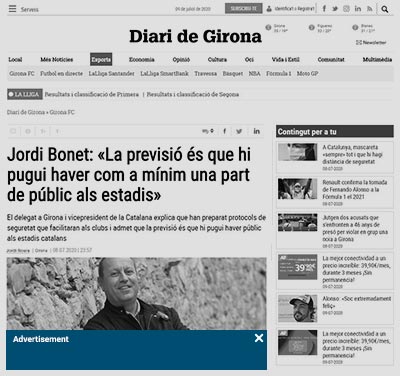Image resolution: width=400 pixels, height=376 pixels.
Task: Open the Alonso with cap thumbnail
Action: 298,308
